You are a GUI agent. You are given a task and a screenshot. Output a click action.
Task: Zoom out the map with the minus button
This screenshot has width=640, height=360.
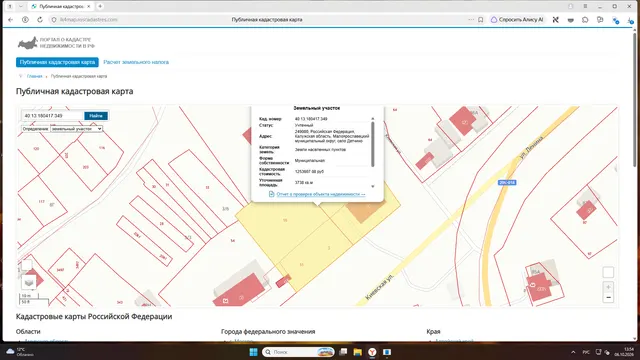click(608, 298)
